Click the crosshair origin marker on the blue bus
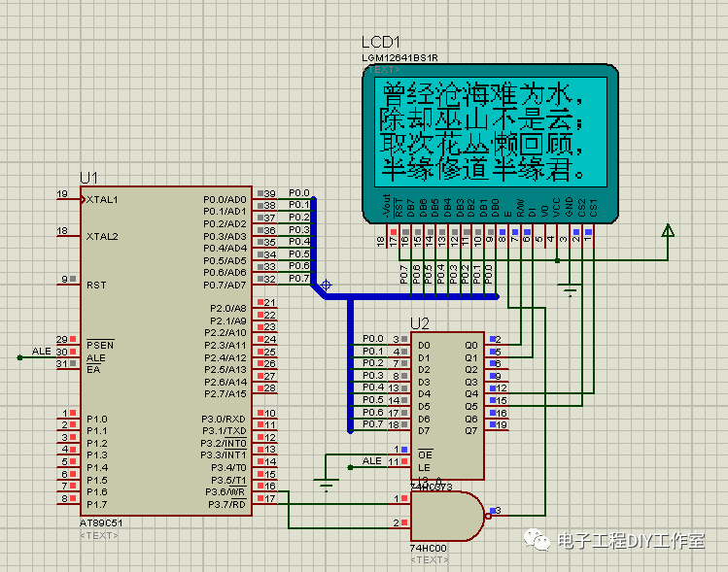 326,286
